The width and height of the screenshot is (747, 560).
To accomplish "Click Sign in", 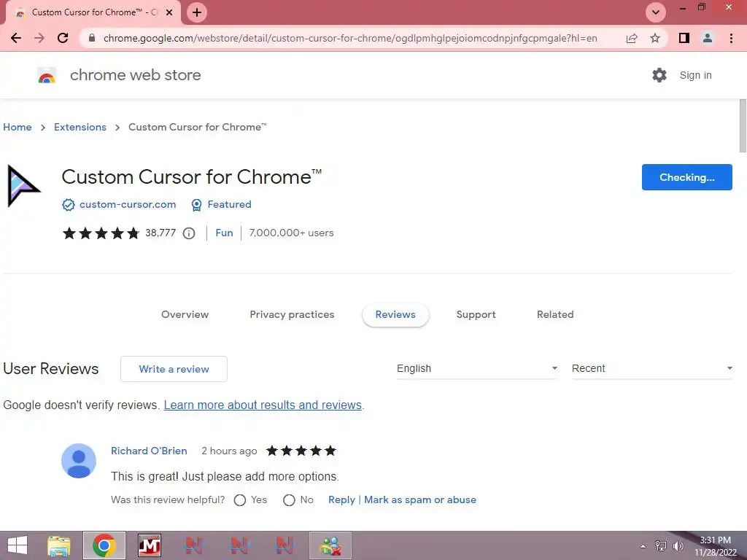I will (695, 75).
